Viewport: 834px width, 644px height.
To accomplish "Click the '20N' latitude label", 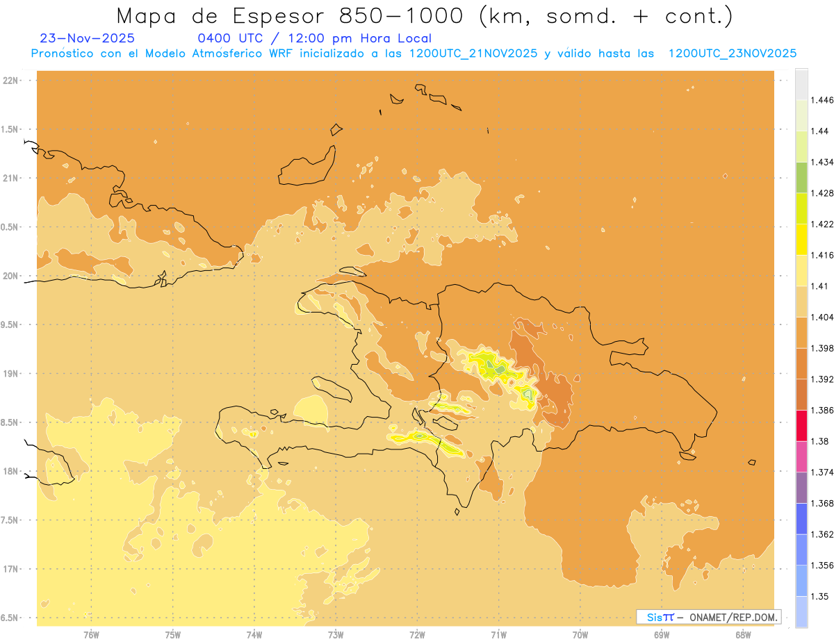I will coord(11,276).
